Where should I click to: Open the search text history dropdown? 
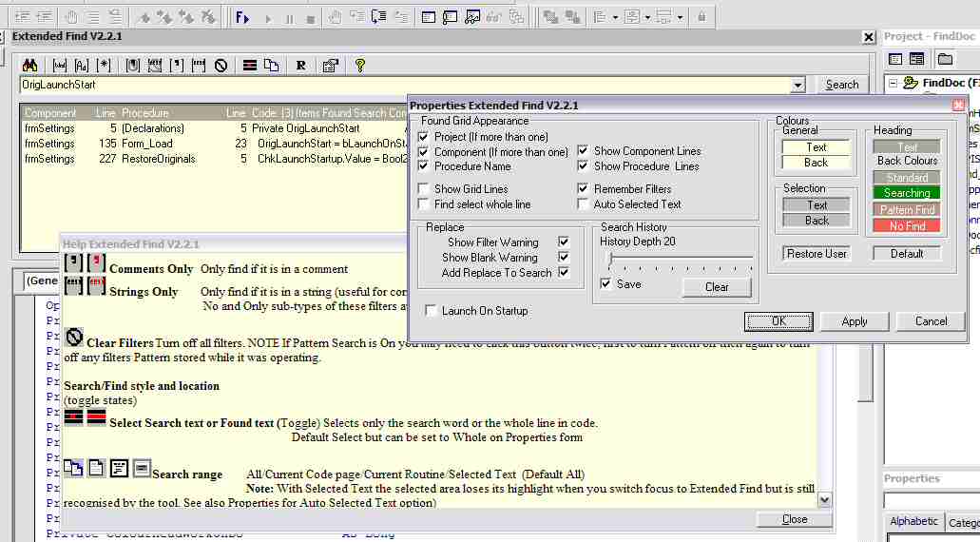click(x=797, y=85)
